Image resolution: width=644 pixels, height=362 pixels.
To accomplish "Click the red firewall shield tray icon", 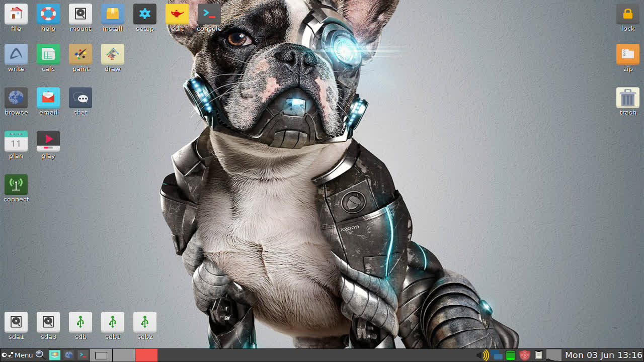I will [x=525, y=355].
